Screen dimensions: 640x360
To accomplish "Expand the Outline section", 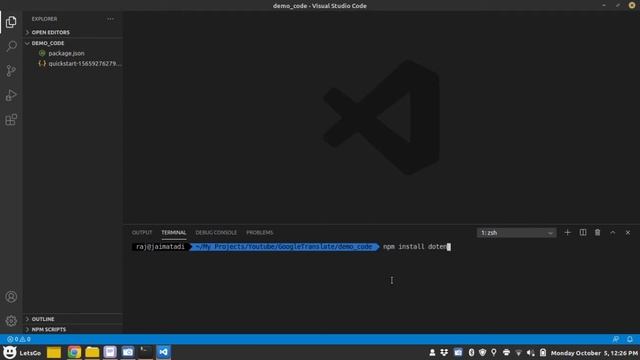I will click(x=73, y=319).
